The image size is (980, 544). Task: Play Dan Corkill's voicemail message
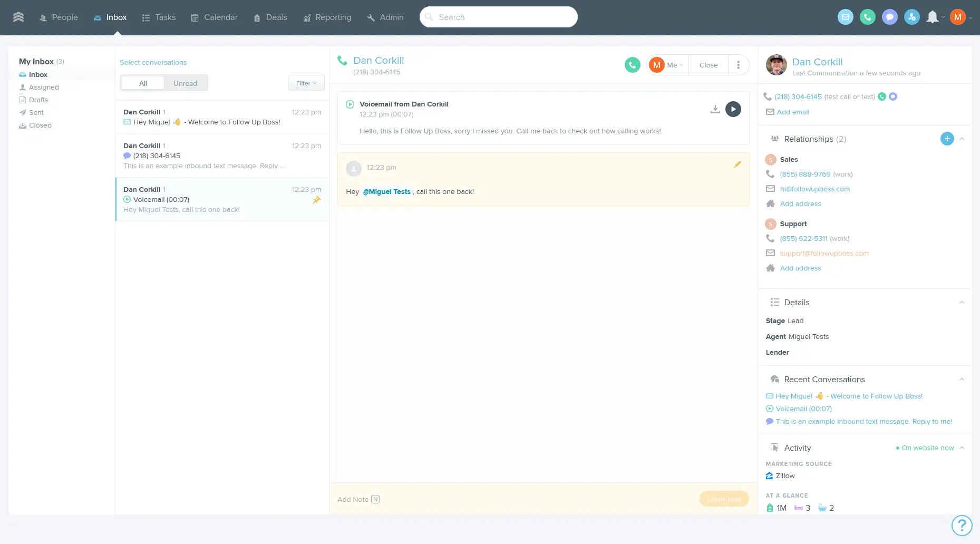pos(733,109)
